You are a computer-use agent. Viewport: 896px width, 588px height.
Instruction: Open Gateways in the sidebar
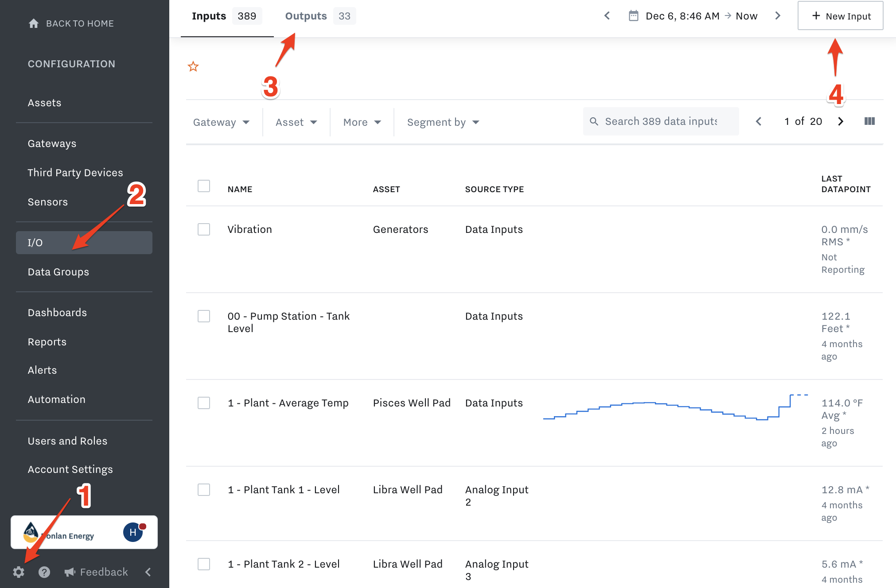(52, 143)
